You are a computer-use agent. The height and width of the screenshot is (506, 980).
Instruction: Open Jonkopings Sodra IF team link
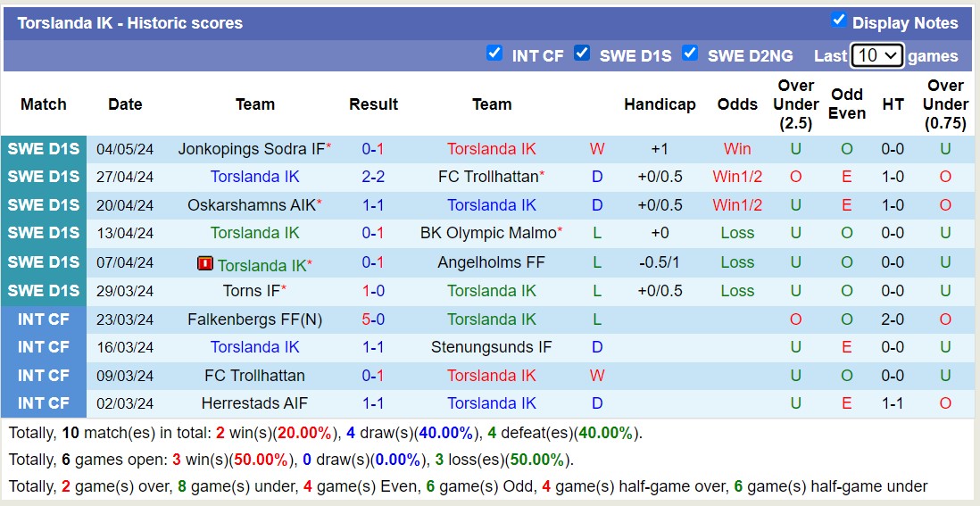coord(251,149)
